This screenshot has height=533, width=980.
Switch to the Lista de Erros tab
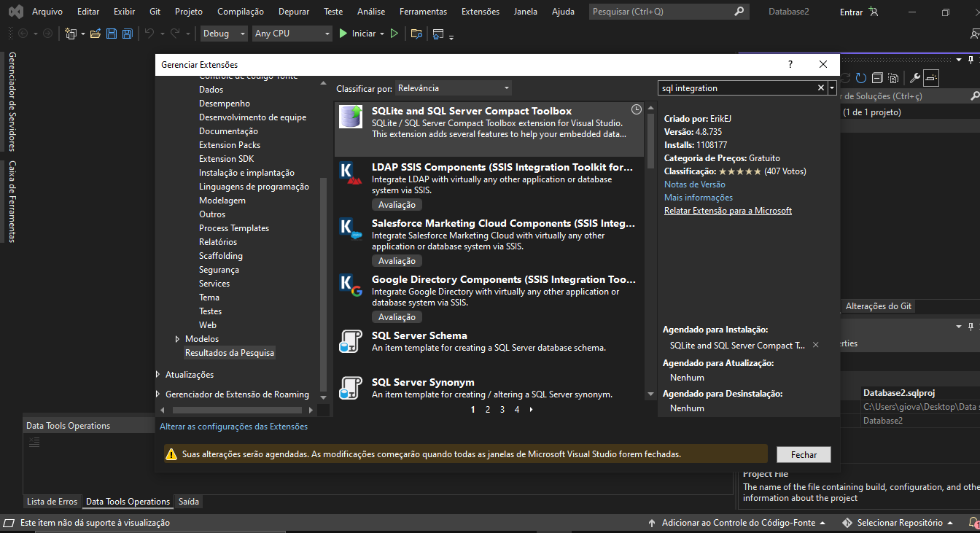(x=52, y=502)
